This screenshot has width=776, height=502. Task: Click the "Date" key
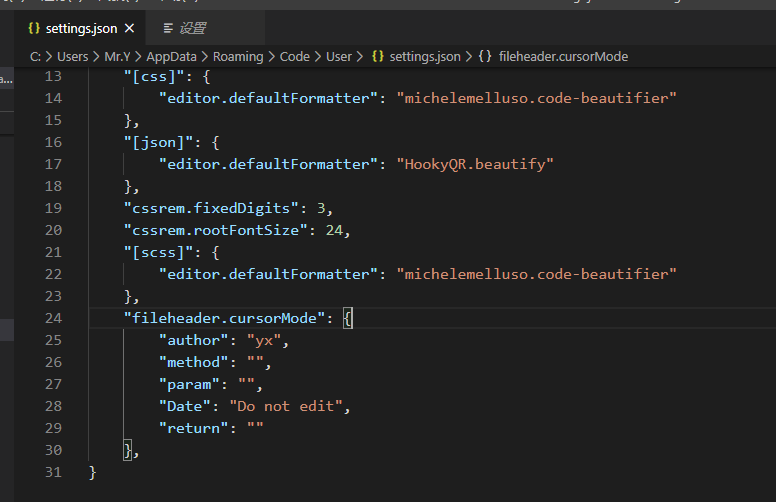[x=185, y=406]
